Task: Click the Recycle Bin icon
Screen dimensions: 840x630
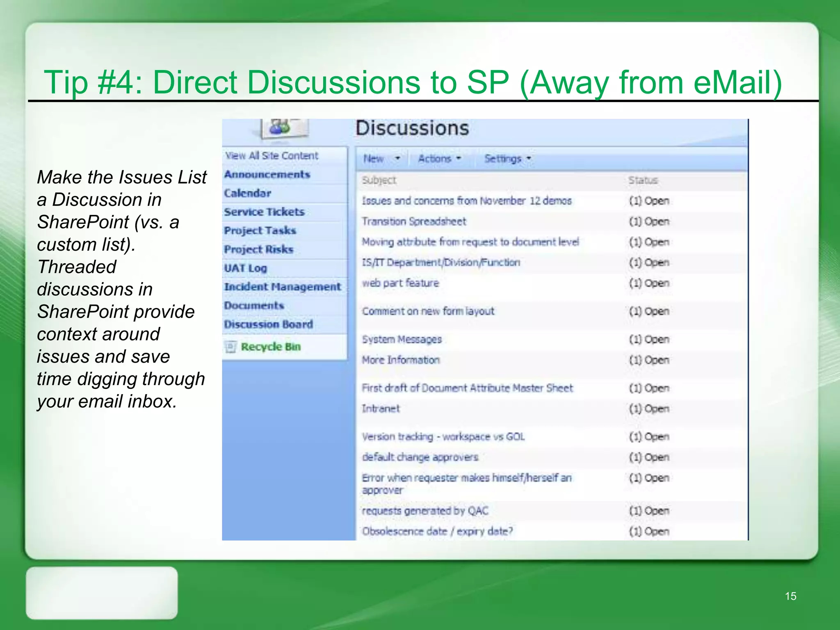Action: click(x=231, y=347)
